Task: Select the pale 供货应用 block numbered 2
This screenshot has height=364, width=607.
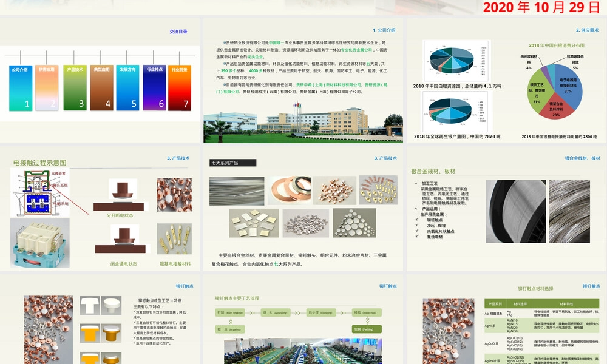Action: 47,88
